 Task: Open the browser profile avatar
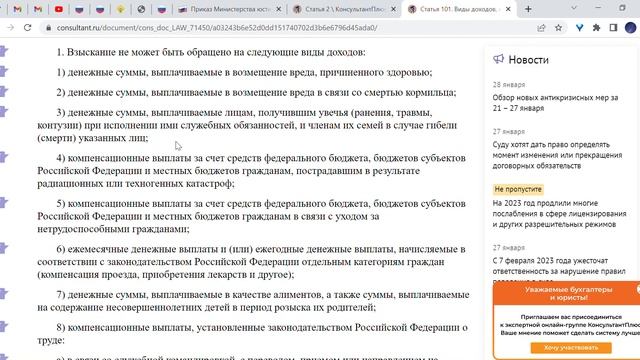point(631,28)
